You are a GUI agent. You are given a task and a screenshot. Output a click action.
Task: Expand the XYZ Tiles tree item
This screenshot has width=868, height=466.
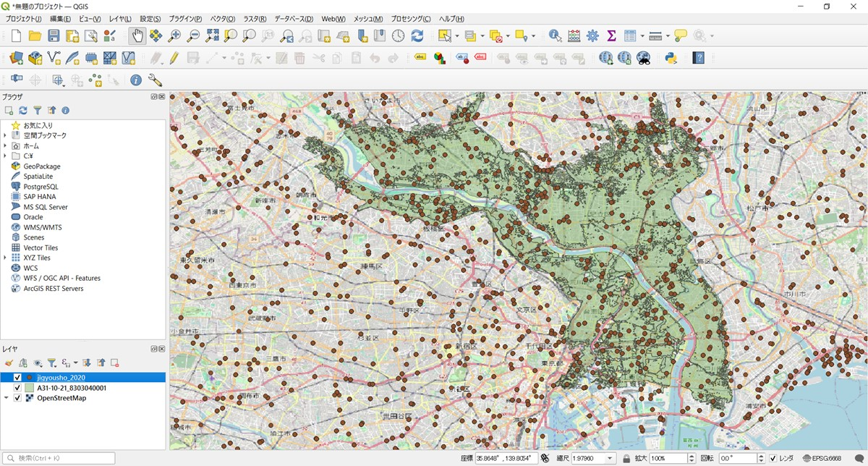click(5, 258)
